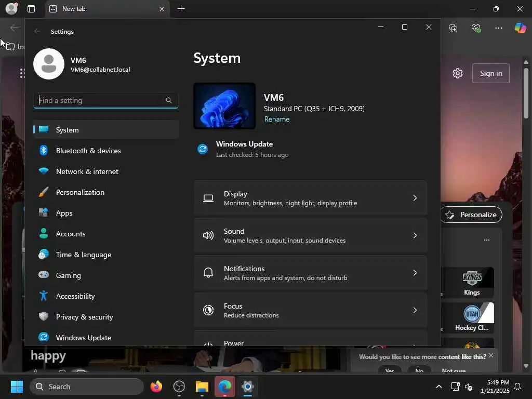This screenshot has height=399, width=532.
Task: Click the Privacy shield icon
Action: 44,316
